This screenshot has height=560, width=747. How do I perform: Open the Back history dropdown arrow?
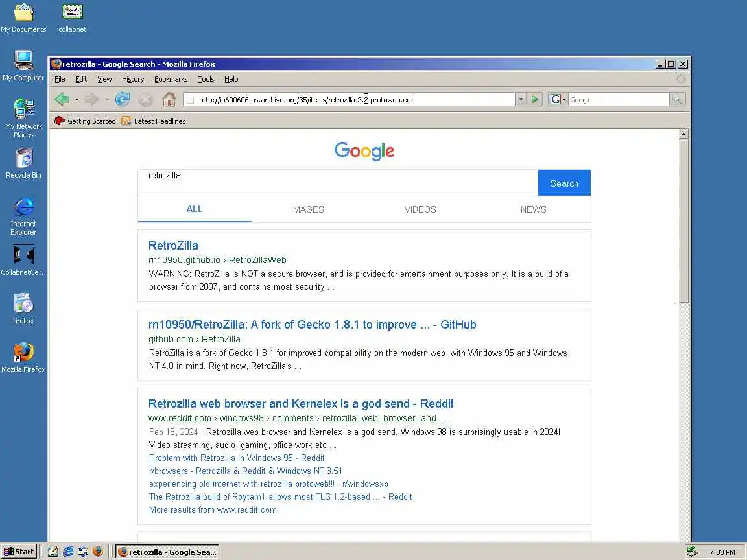pos(77,100)
